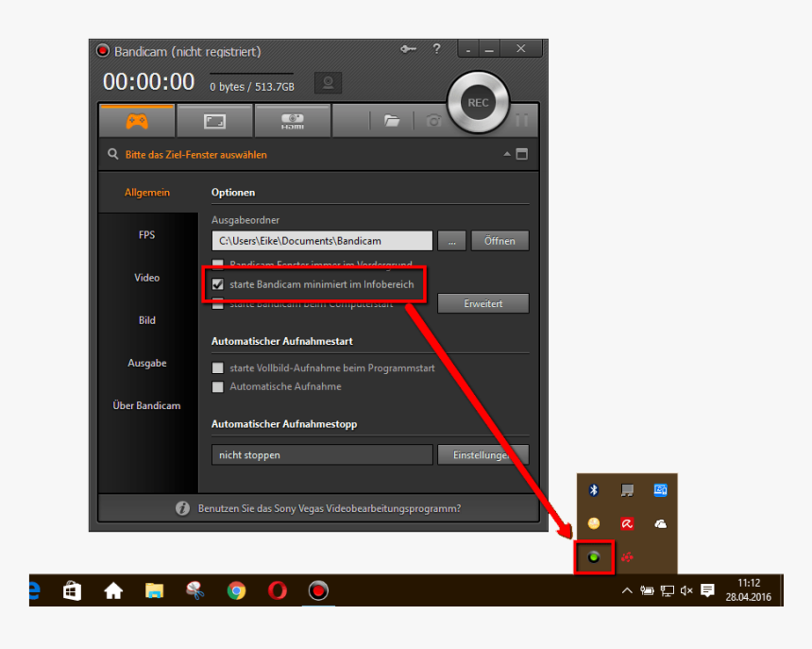Click the muted volume tray icon
The width and height of the screenshot is (812, 649).
click(x=686, y=590)
